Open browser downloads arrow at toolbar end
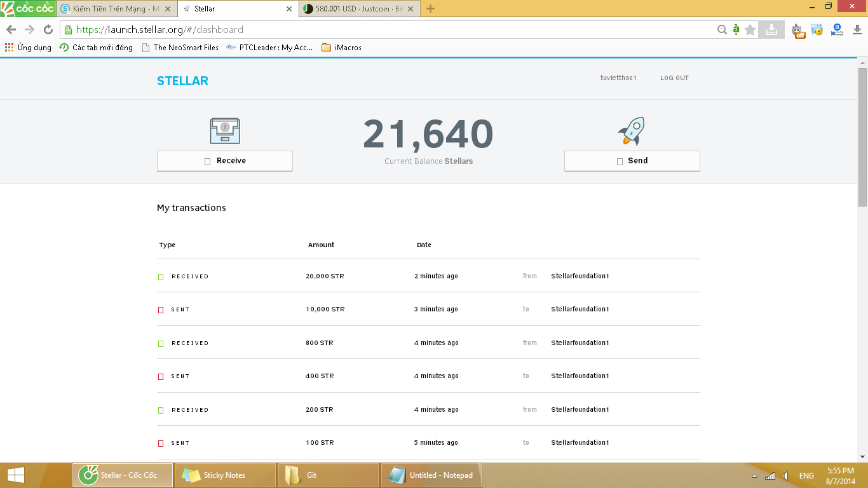The height and width of the screenshot is (488, 868). [857, 29]
